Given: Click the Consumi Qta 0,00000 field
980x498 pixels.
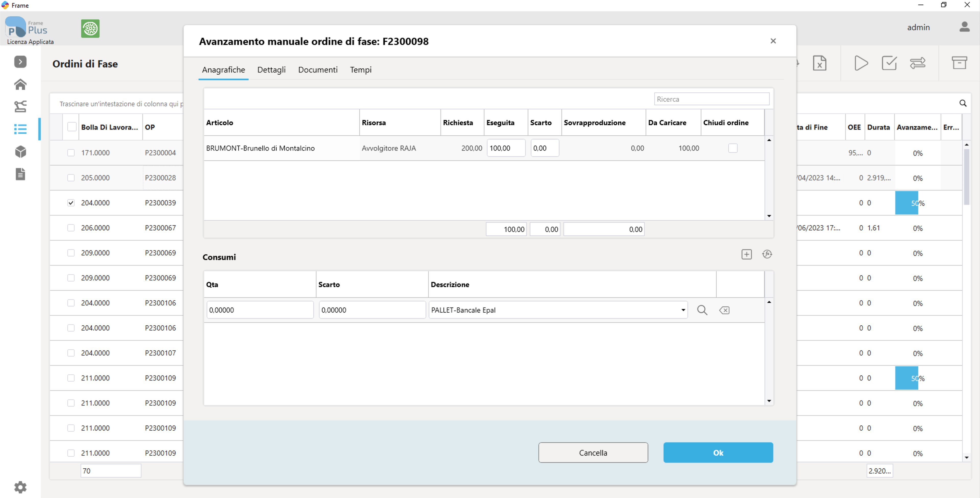Looking at the screenshot, I should pos(260,310).
